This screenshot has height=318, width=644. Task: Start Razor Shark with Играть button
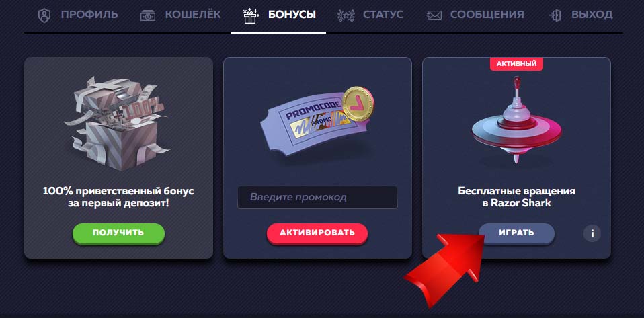516,233
